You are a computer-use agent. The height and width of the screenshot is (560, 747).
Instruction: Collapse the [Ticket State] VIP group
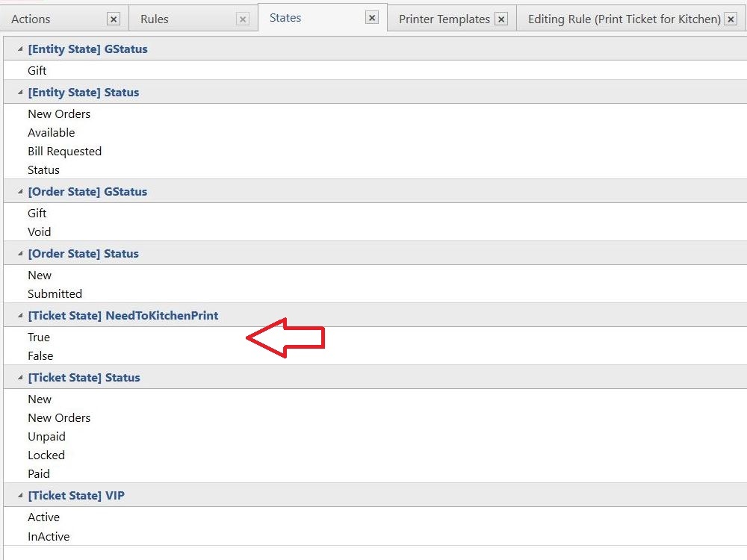[x=19, y=496]
